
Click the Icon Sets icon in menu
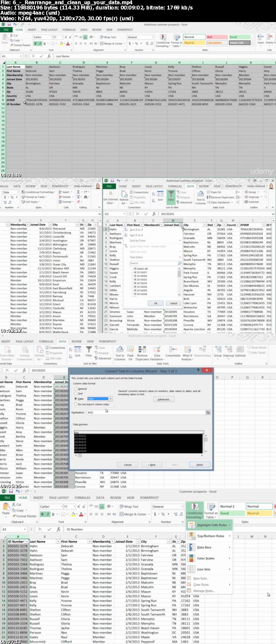(191, 569)
